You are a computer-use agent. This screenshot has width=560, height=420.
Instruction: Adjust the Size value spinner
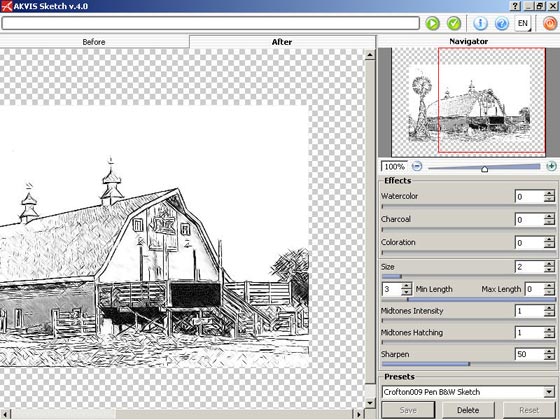(x=549, y=267)
